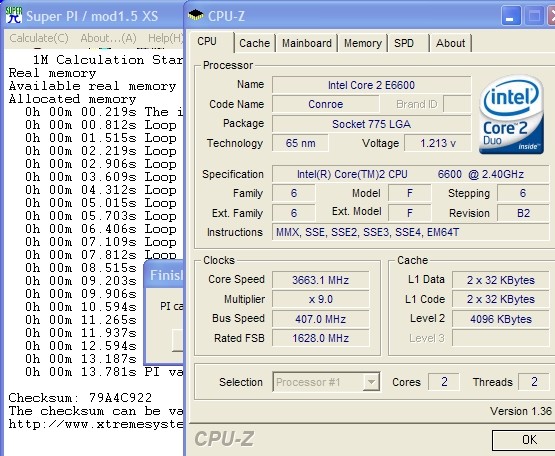
Task: Click the L1 Code cache value
Action: click(x=501, y=300)
